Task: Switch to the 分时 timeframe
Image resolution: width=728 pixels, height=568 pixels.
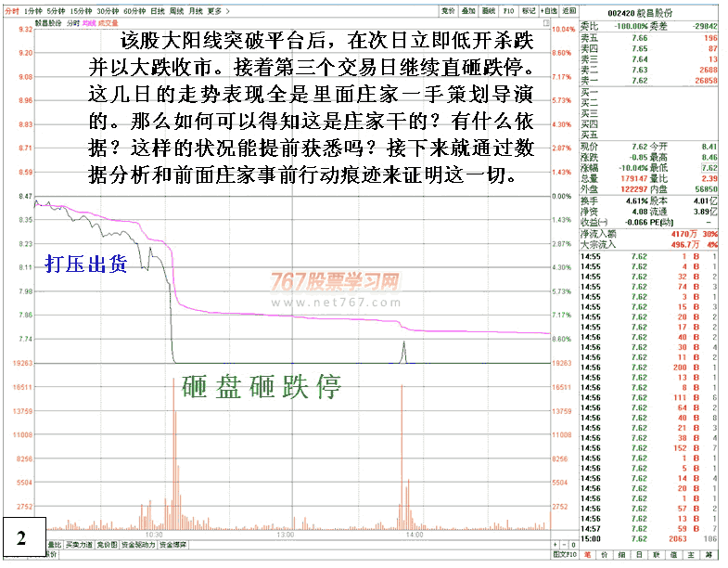Action: point(12,11)
